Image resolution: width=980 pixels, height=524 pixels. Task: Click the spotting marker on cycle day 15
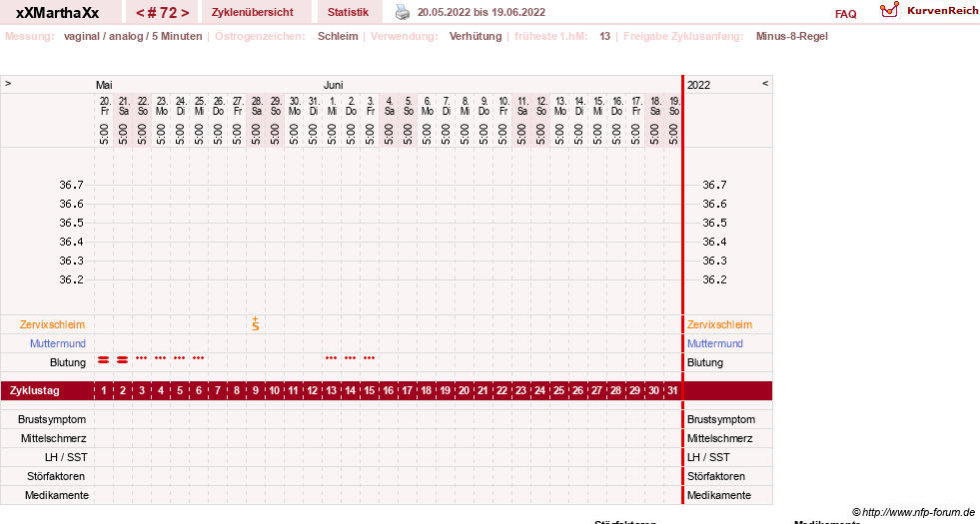[370, 358]
